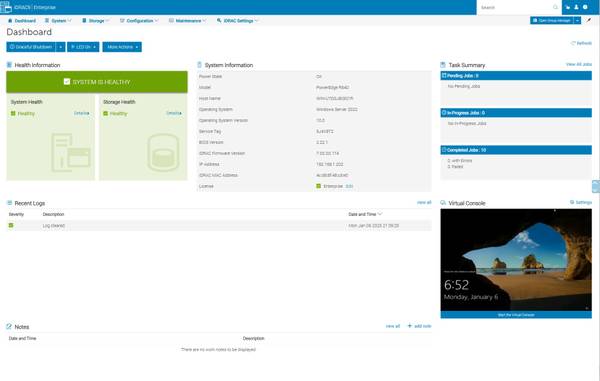Open Virtual Console Settings link
The height and width of the screenshot is (381, 600).
tap(581, 202)
